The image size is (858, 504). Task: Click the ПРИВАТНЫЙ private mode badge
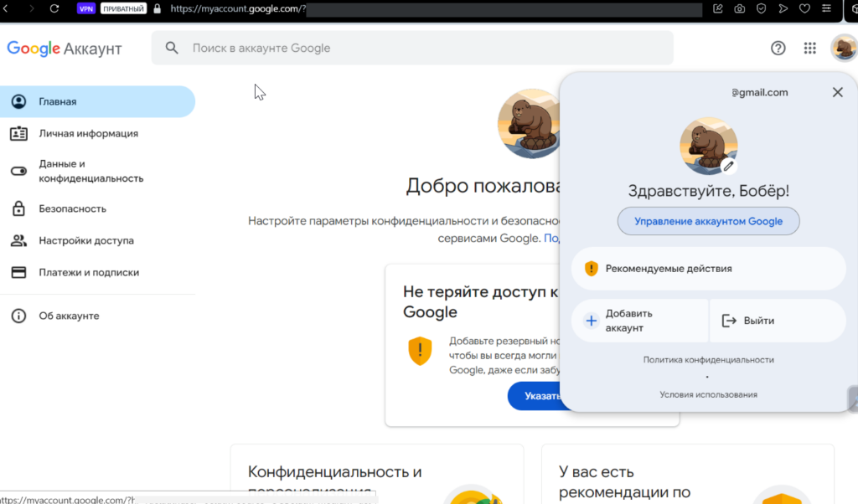[x=123, y=8]
